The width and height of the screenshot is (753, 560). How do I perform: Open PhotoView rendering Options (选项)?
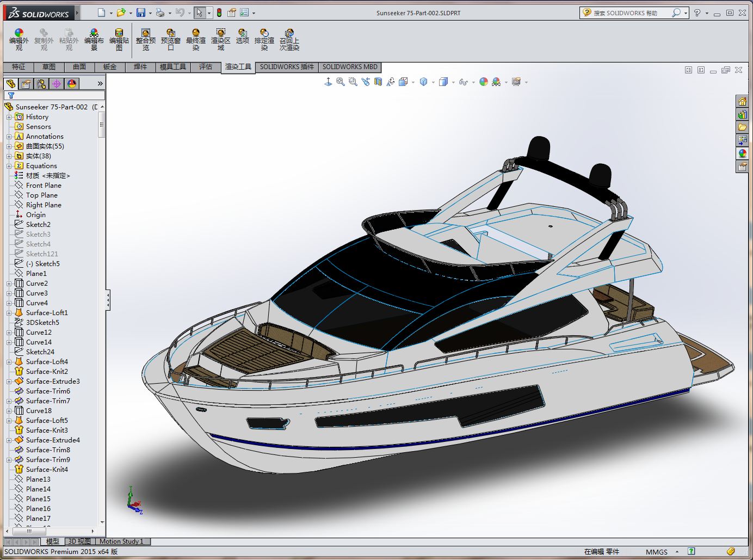point(242,39)
